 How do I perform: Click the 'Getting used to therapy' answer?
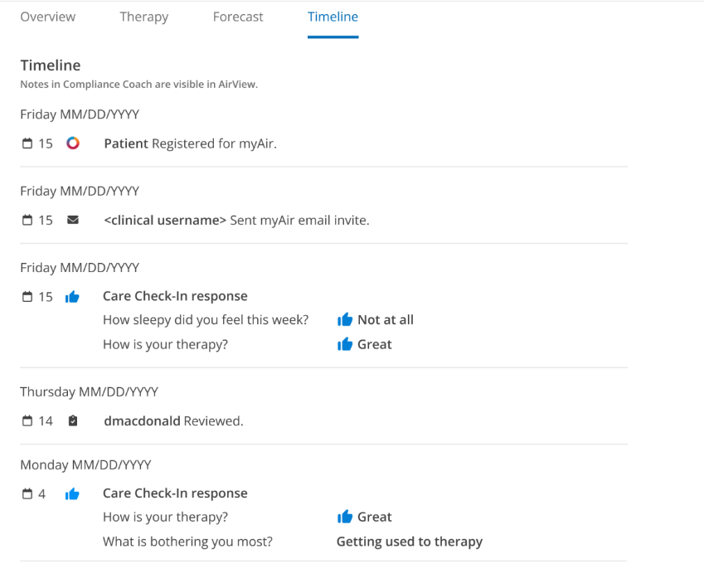coord(409,542)
